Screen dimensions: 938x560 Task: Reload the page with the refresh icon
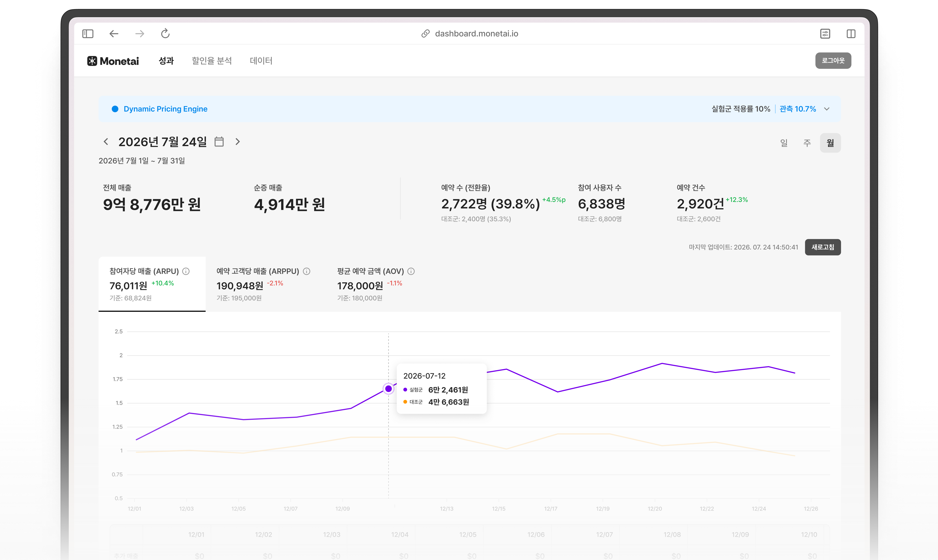[x=165, y=34]
